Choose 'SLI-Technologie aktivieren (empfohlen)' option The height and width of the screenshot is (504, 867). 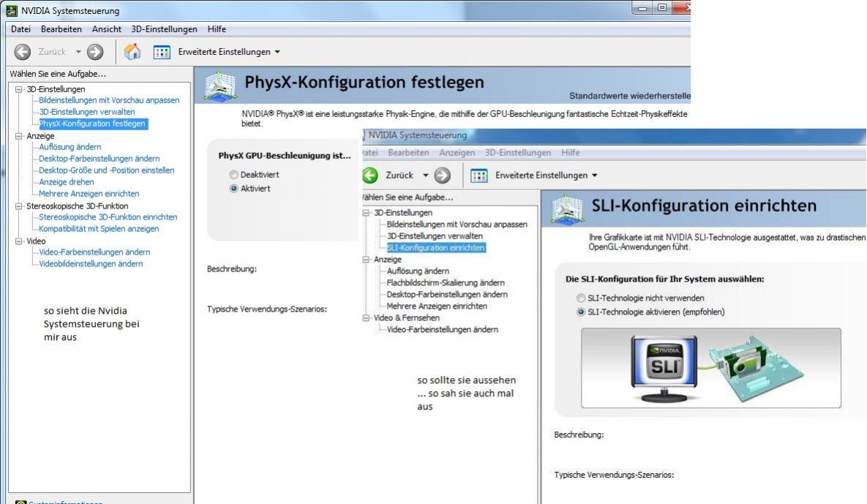point(581,312)
